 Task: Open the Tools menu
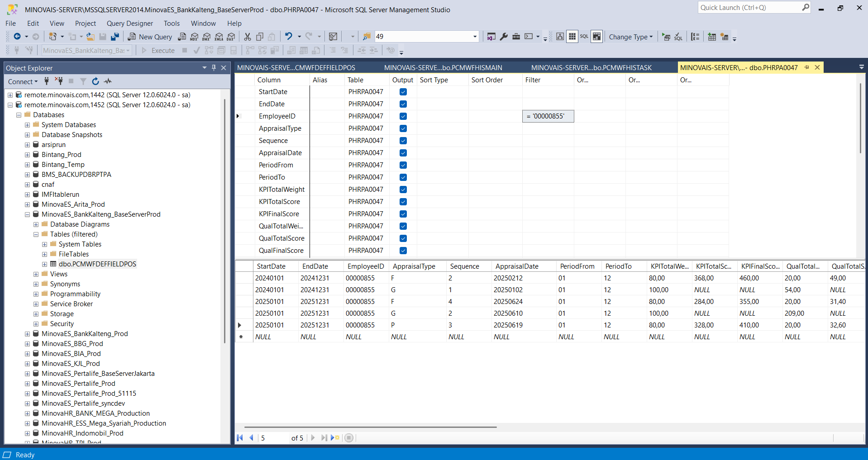172,24
